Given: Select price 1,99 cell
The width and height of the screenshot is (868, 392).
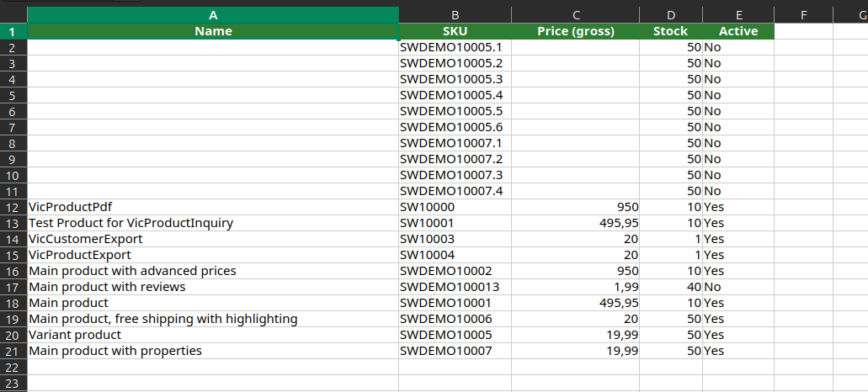Looking at the screenshot, I should point(576,288).
